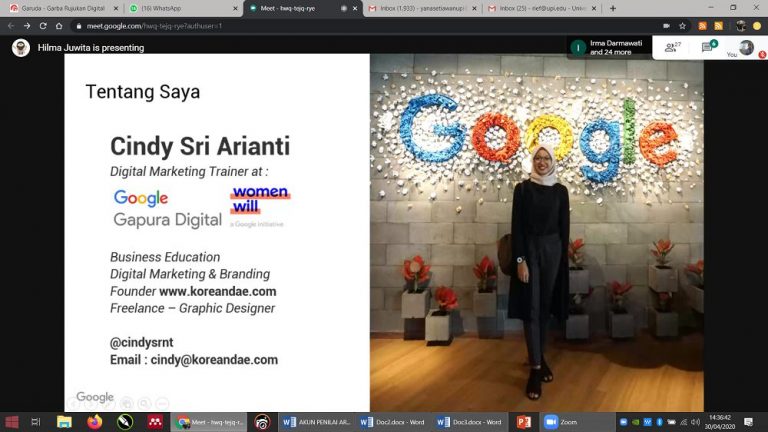
Task: Bookmark this page with the star icon
Action: [x=682, y=26]
